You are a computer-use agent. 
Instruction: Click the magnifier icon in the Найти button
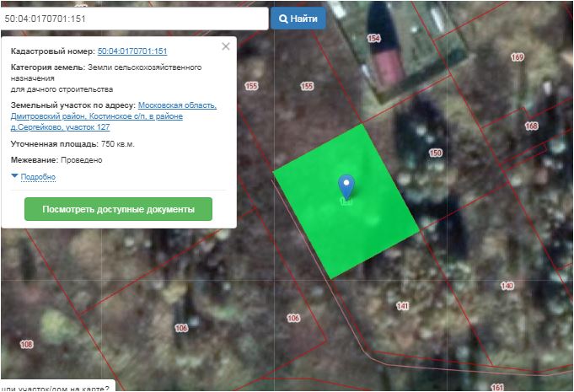(x=282, y=18)
